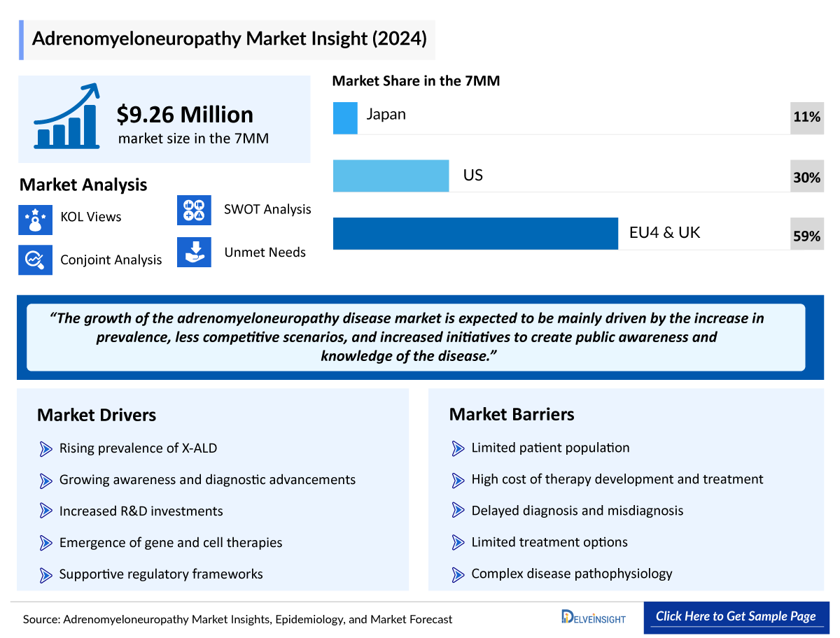Expand the Market Barriers section

[x=511, y=415]
